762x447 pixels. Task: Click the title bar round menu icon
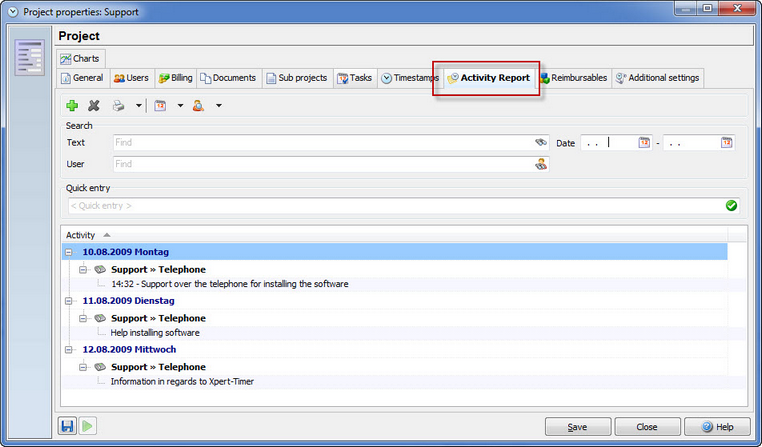tap(13, 11)
